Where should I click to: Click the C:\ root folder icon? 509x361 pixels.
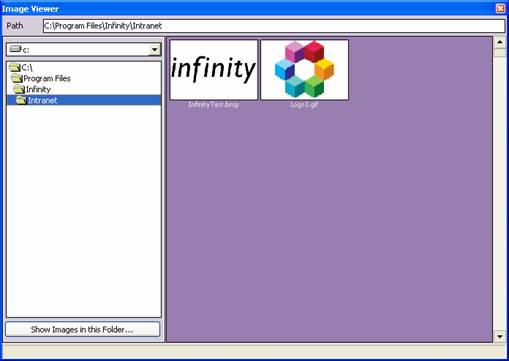[15, 68]
